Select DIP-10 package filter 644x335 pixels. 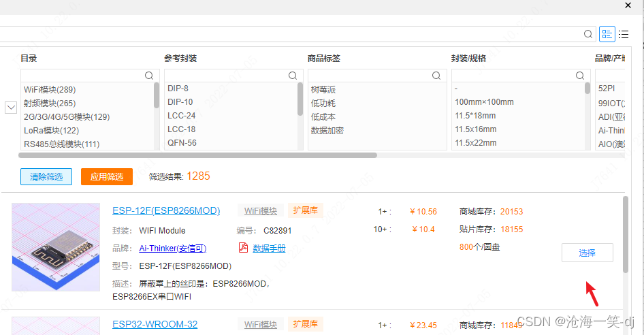pos(180,102)
